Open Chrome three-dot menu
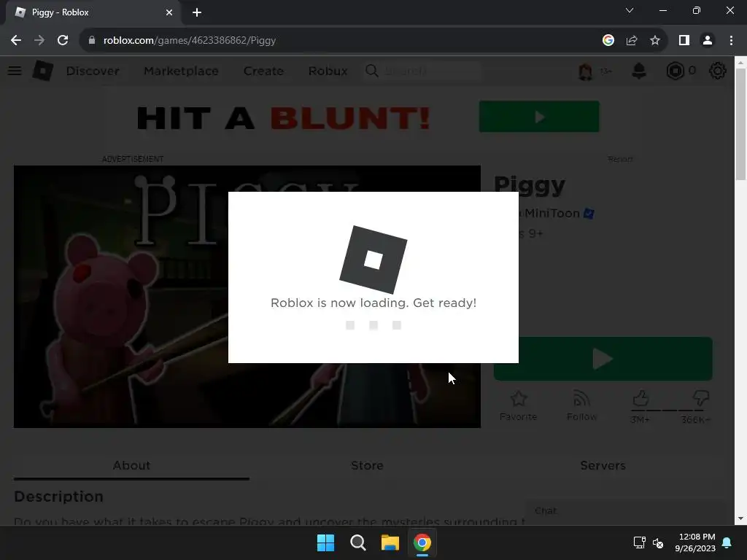The width and height of the screenshot is (747, 560). pyautogui.click(x=731, y=41)
